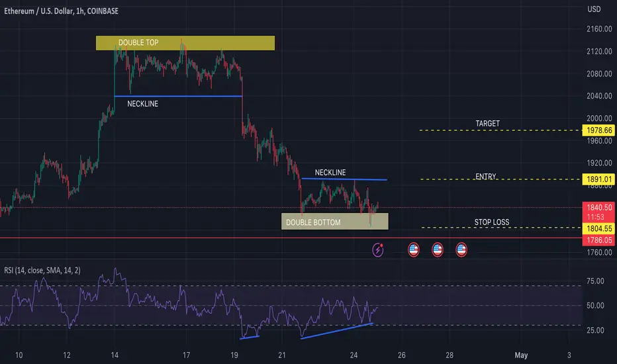
Task: Open the middle US flag economic event
Action: pos(437,250)
